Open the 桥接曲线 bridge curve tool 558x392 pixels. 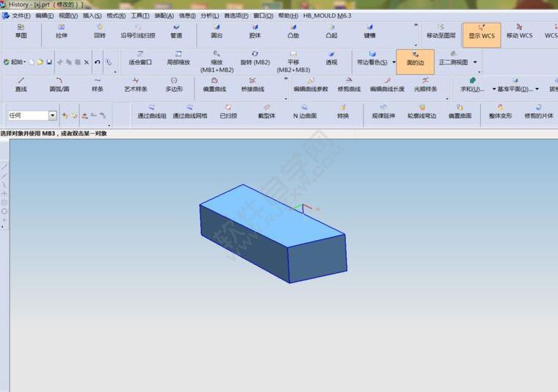click(x=253, y=84)
